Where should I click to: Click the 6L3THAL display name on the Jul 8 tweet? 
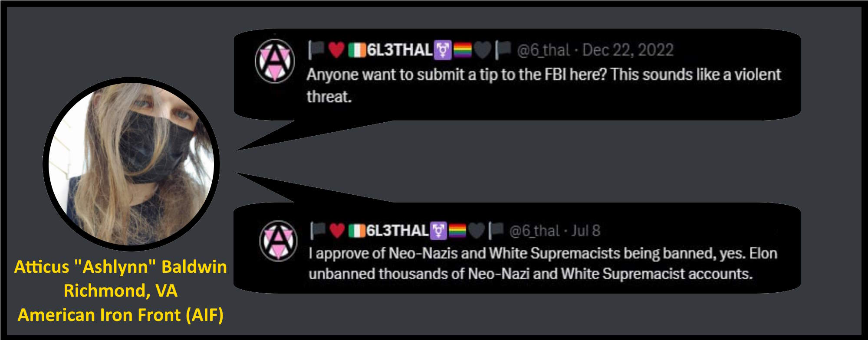[397, 230]
